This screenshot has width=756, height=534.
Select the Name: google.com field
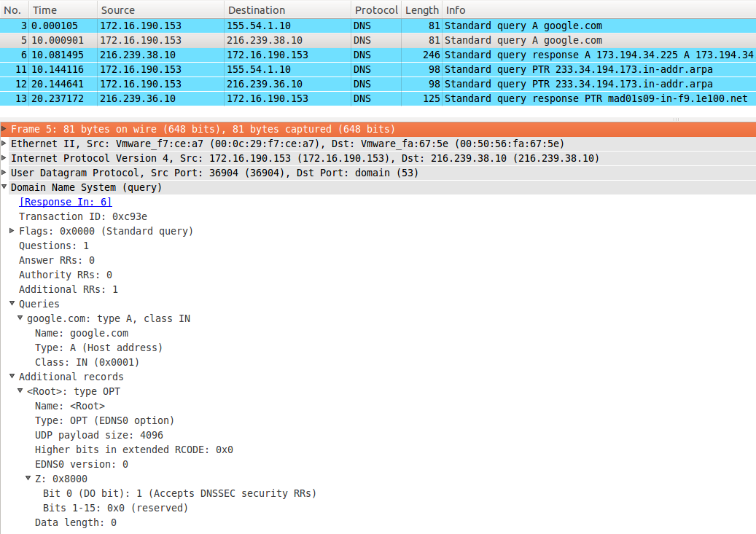point(82,333)
